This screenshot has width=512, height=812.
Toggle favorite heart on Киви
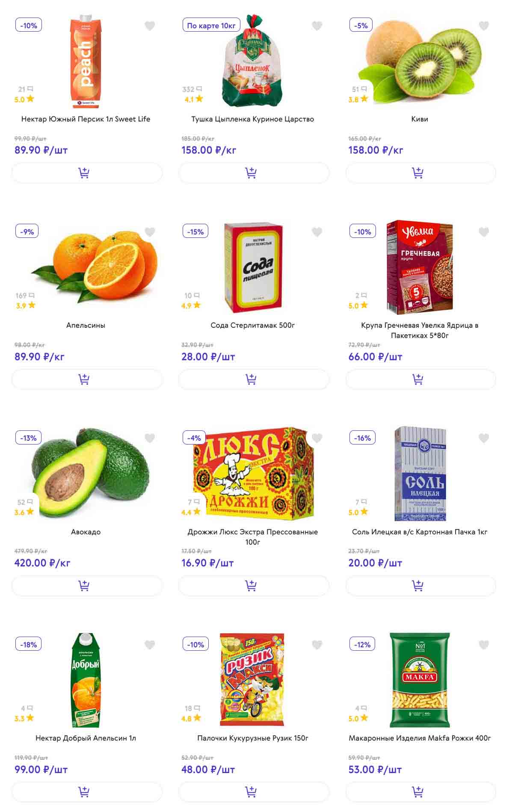click(484, 26)
